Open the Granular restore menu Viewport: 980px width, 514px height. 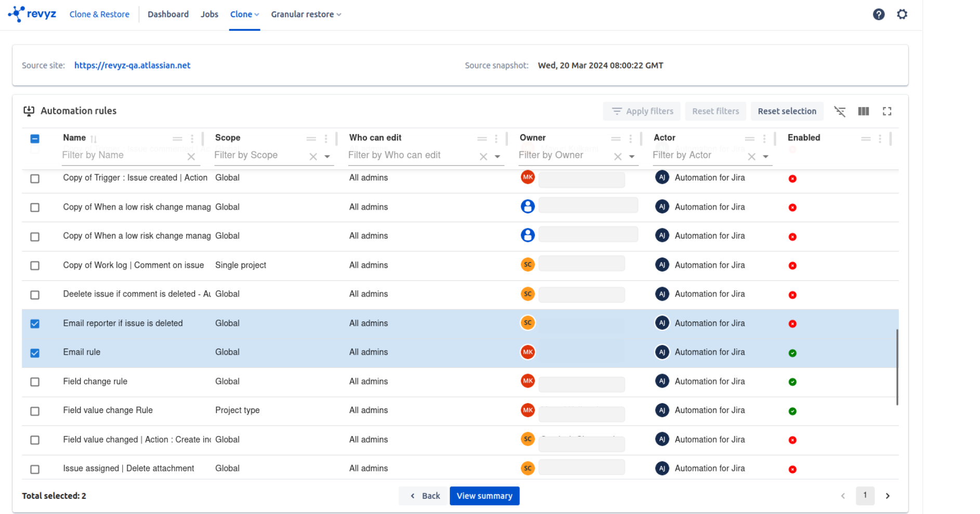(306, 15)
